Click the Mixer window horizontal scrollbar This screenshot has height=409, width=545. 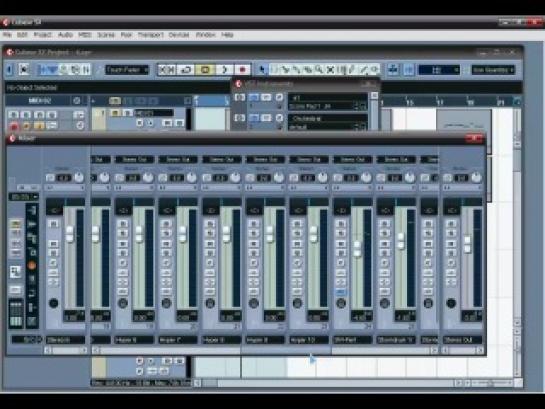pos(265,351)
